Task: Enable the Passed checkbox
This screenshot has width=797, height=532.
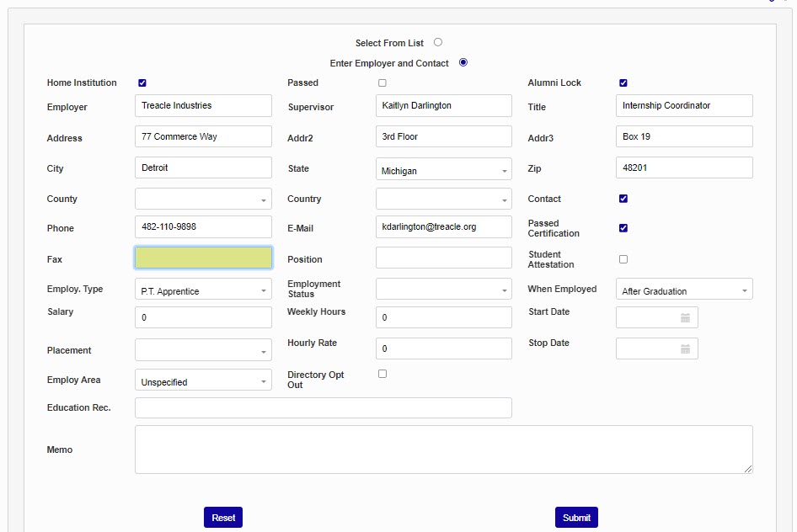Action: (x=382, y=82)
